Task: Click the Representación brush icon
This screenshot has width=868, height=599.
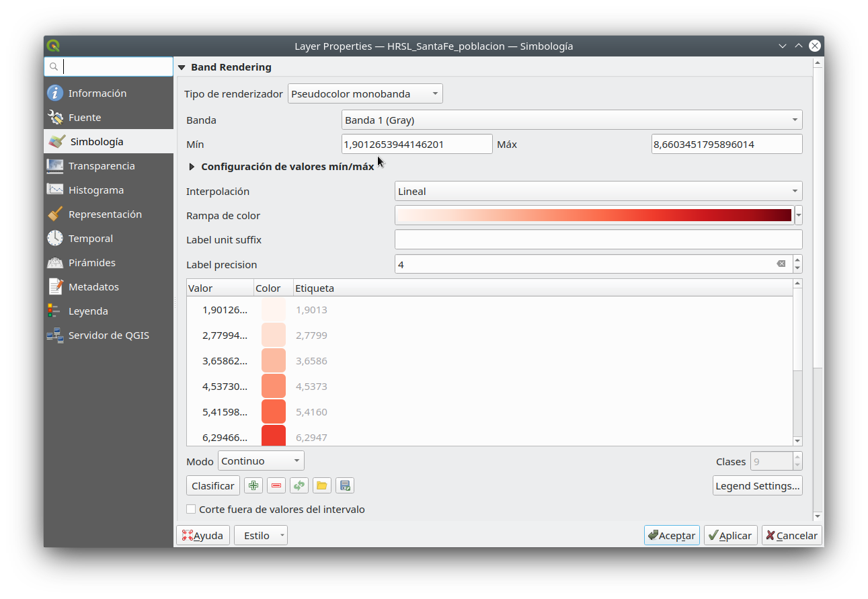Action: pos(55,214)
